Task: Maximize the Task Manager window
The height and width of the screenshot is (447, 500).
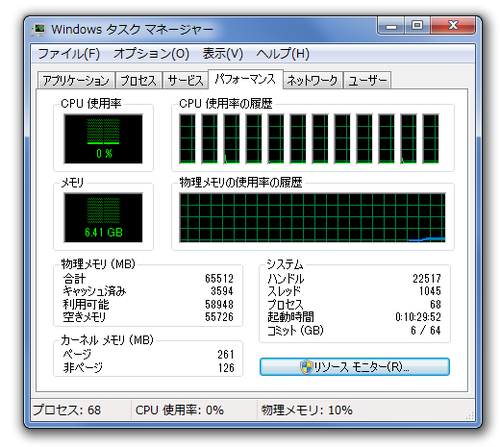Action: pos(417,26)
